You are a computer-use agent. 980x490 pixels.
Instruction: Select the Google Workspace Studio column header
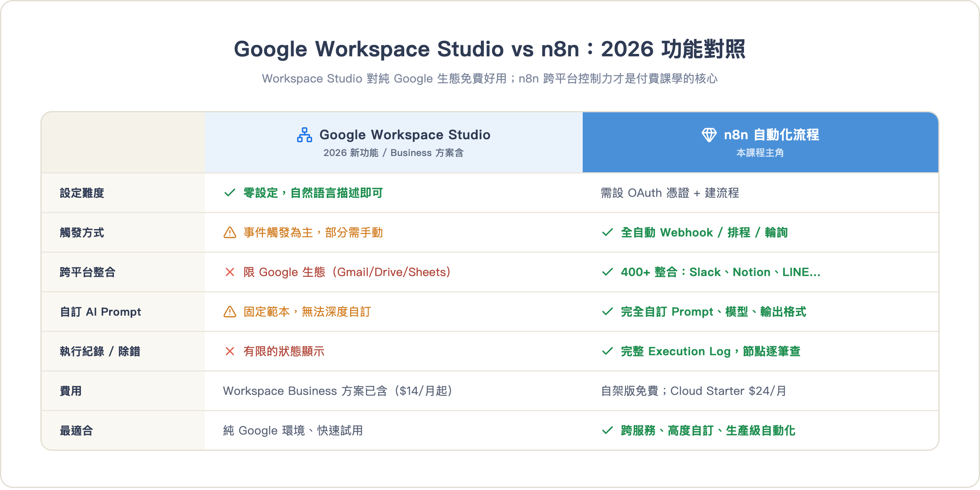pyautogui.click(x=394, y=142)
